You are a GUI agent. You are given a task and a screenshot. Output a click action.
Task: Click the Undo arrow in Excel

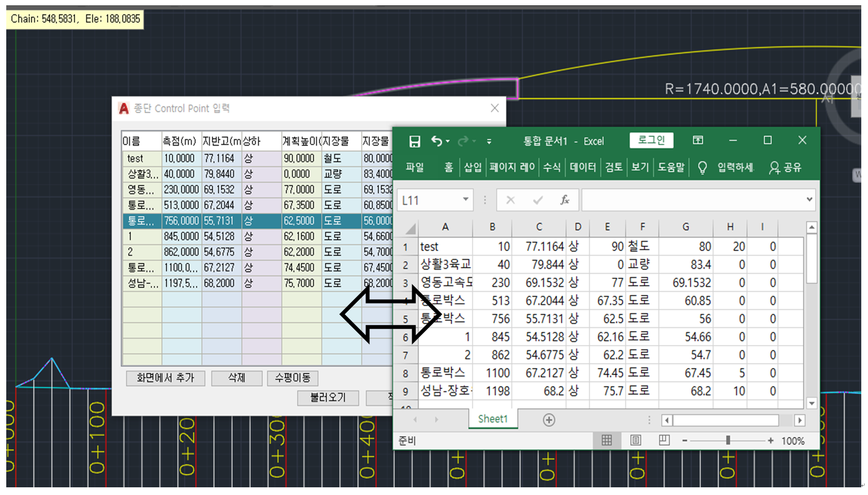437,141
